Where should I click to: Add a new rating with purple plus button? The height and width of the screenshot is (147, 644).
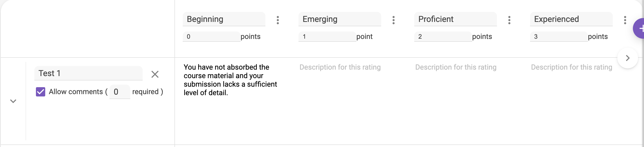pos(639,28)
